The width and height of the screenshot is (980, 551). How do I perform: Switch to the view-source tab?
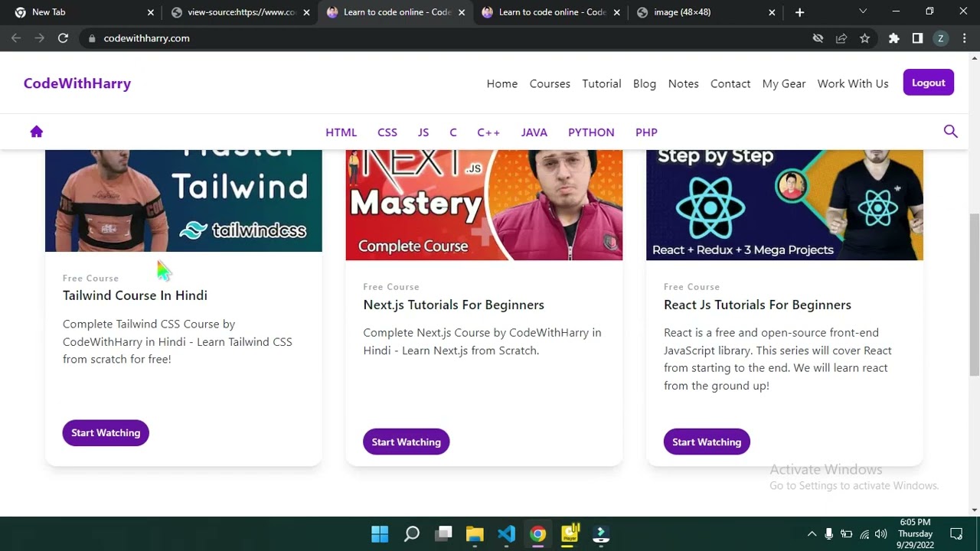click(240, 12)
